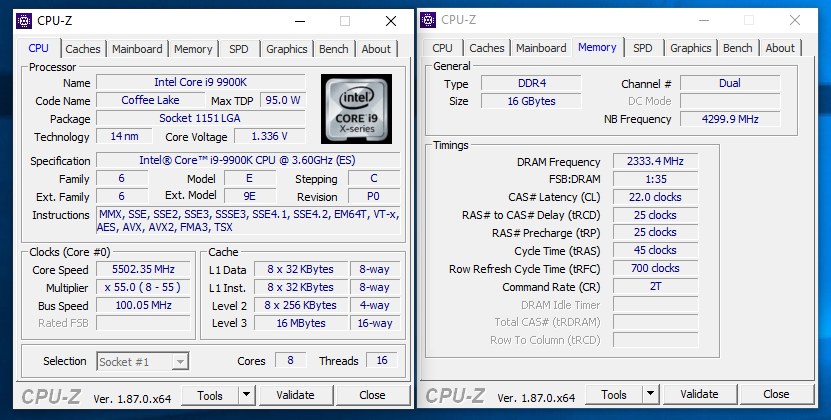Screen dimensions: 831x420
Task: Open Graphics tab in left CPU-Z window
Action: click(x=287, y=49)
